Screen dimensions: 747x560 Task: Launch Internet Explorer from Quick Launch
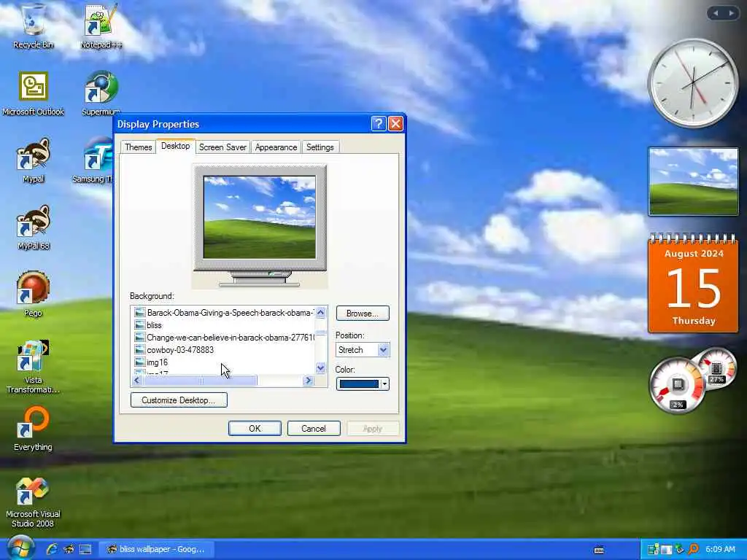[x=52, y=549]
